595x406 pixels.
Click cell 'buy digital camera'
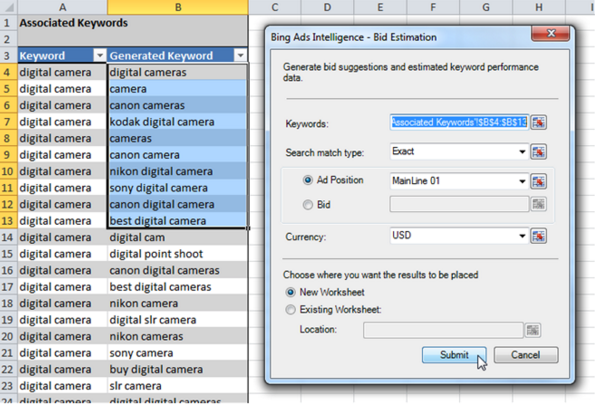[178, 370]
